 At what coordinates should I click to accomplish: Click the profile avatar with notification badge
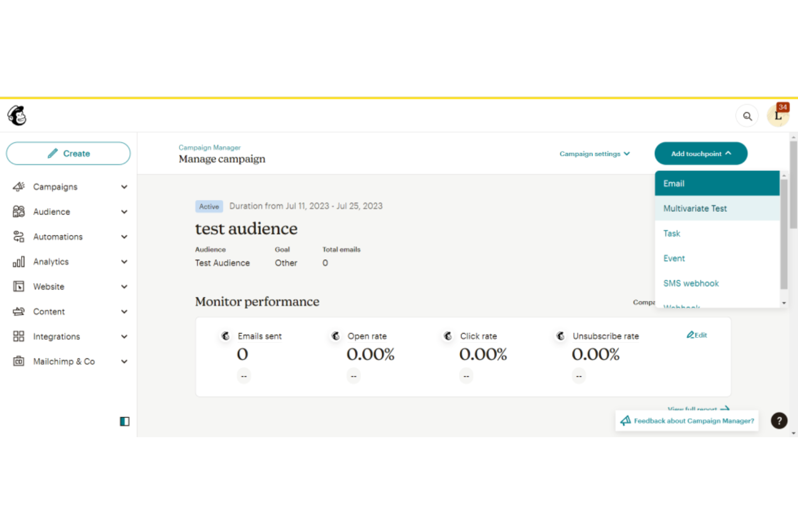(x=777, y=115)
